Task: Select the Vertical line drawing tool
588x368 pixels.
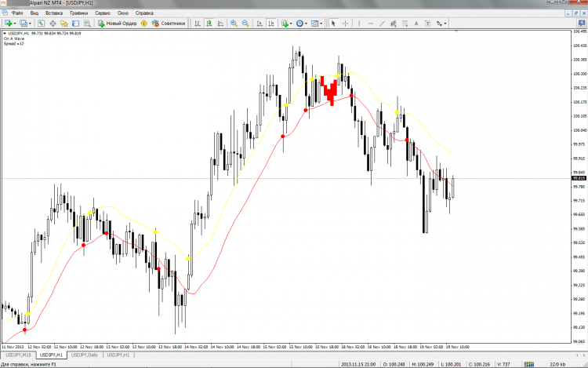Action: tap(360, 24)
